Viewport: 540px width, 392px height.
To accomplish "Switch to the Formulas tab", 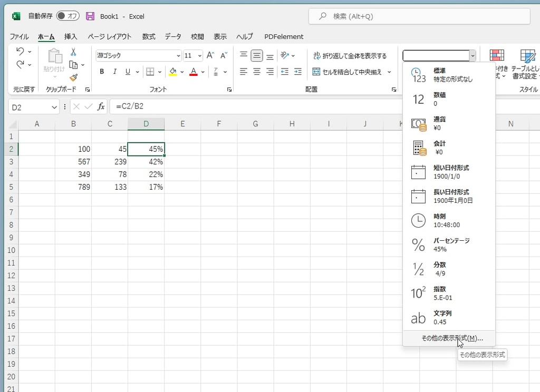I will tap(149, 36).
